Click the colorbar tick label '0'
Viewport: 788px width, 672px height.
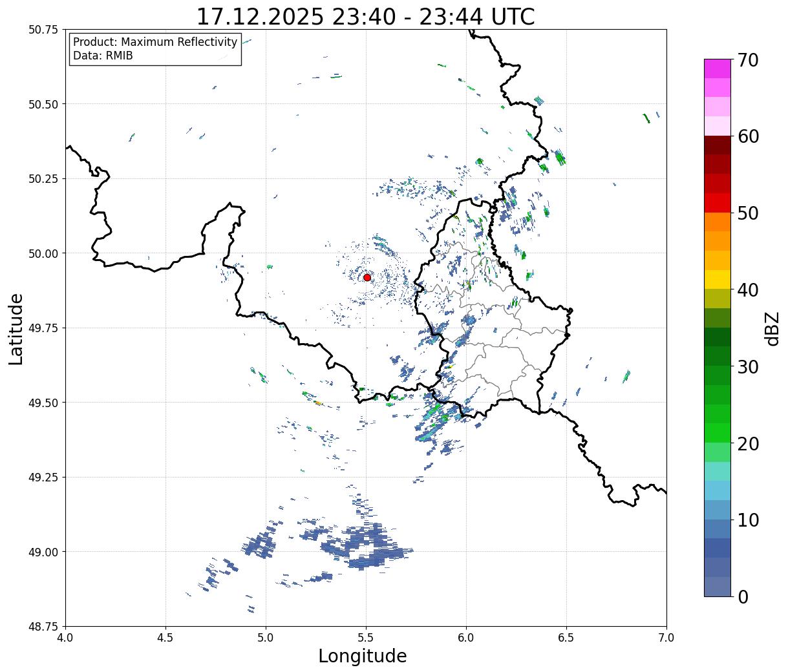coord(743,596)
